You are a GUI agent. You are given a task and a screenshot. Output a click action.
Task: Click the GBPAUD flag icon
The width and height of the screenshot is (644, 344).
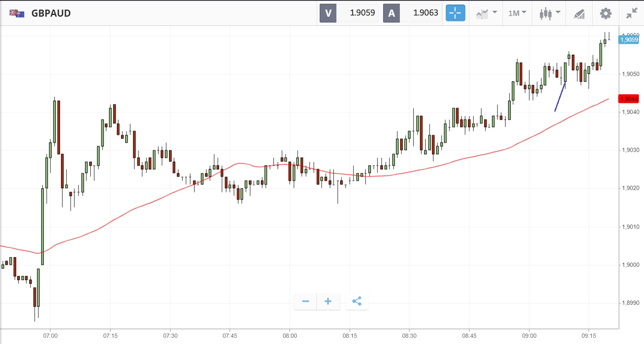pos(17,13)
